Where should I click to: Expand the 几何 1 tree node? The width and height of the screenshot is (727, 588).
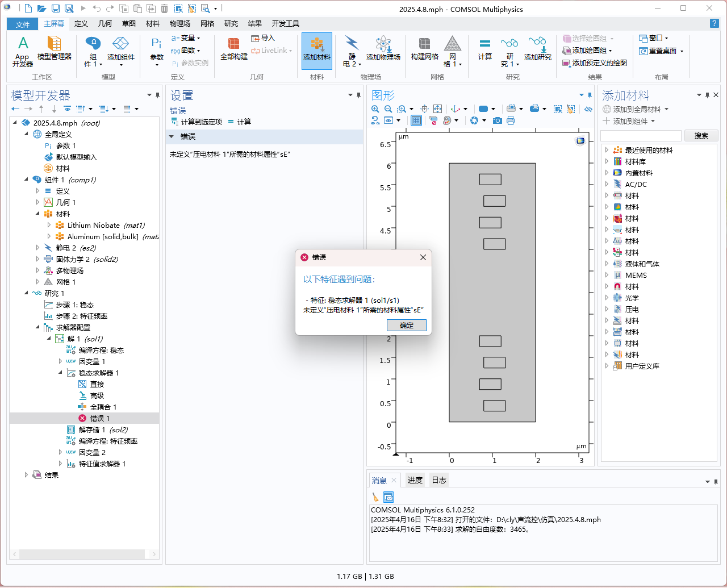(37, 202)
